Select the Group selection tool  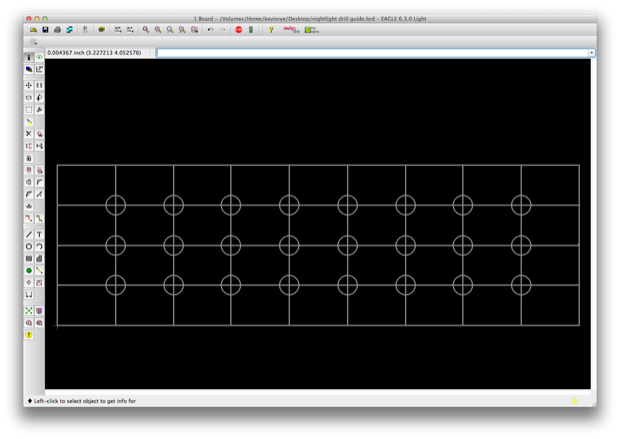pyautogui.click(x=29, y=110)
